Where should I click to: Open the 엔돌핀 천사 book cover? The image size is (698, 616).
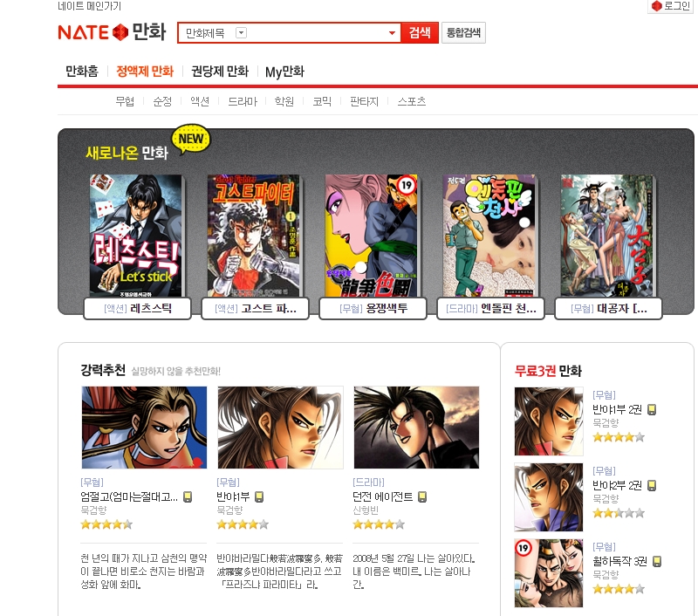coord(489,236)
